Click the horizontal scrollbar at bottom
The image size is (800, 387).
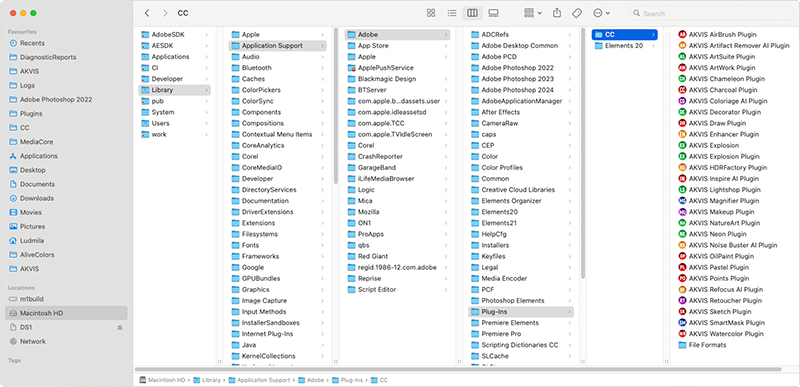click(458, 369)
